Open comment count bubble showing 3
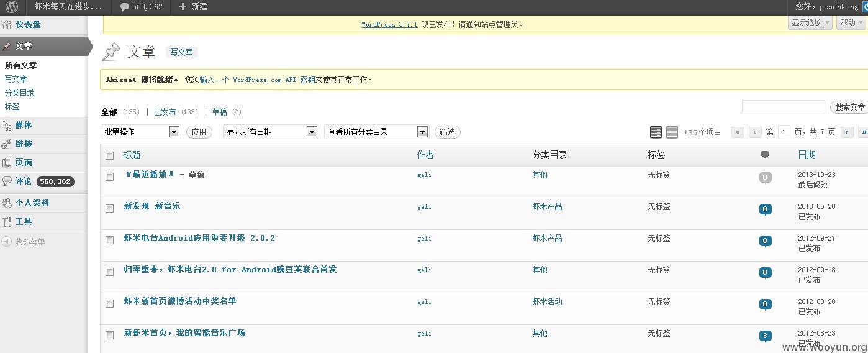This screenshot has width=868, height=353. 766,336
